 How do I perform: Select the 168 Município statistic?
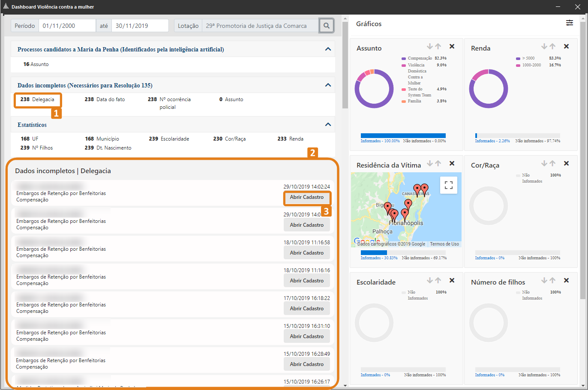pyautogui.click(x=102, y=139)
